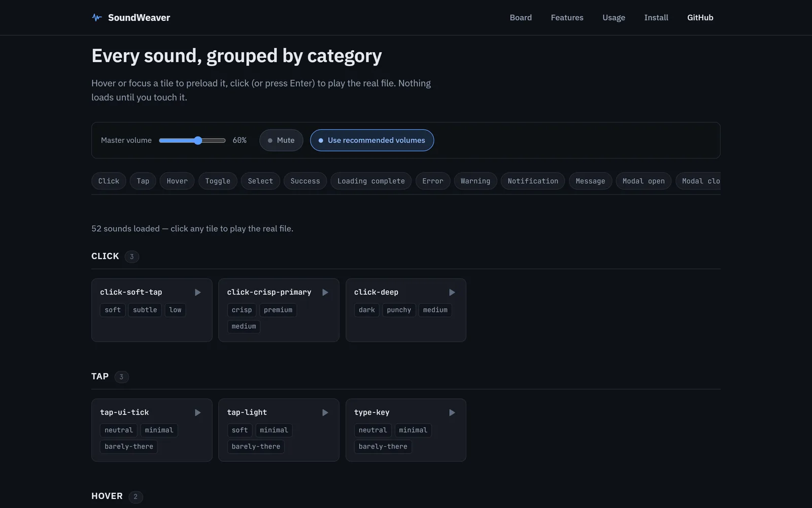Select the Hover category chip

click(177, 181)
